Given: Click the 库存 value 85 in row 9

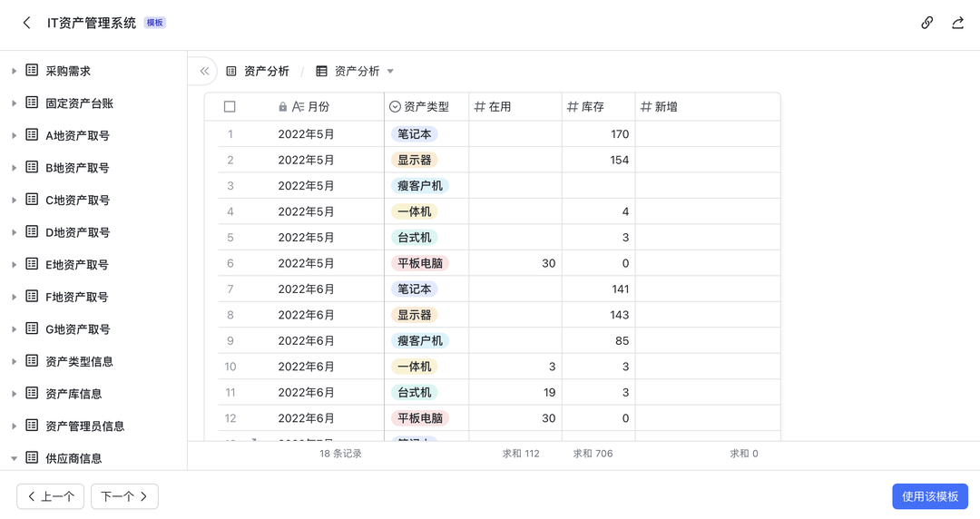Looking at the screenshot, I should point(622,341).
